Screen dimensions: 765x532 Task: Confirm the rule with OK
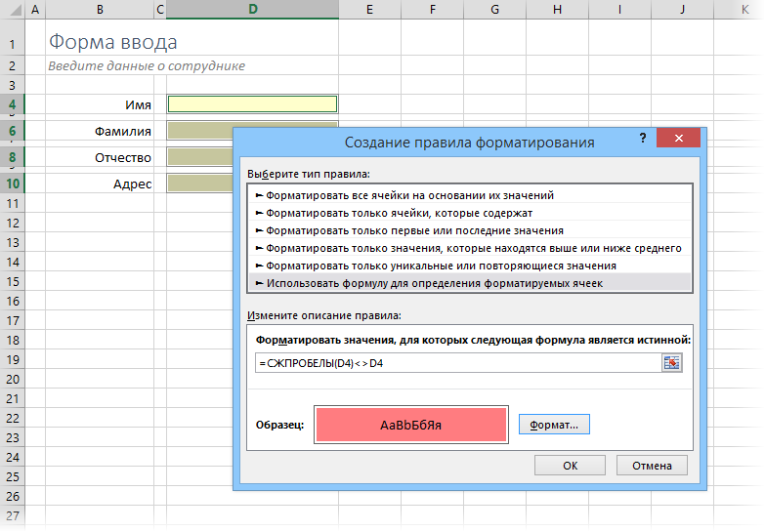tap(570, 466)
